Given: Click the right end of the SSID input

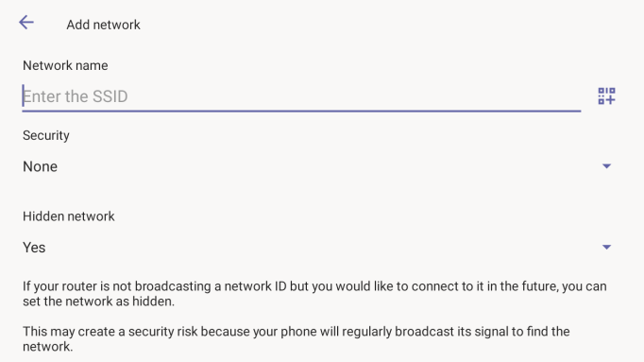Looking at the screenshot, I should click(x=571, y=96).
